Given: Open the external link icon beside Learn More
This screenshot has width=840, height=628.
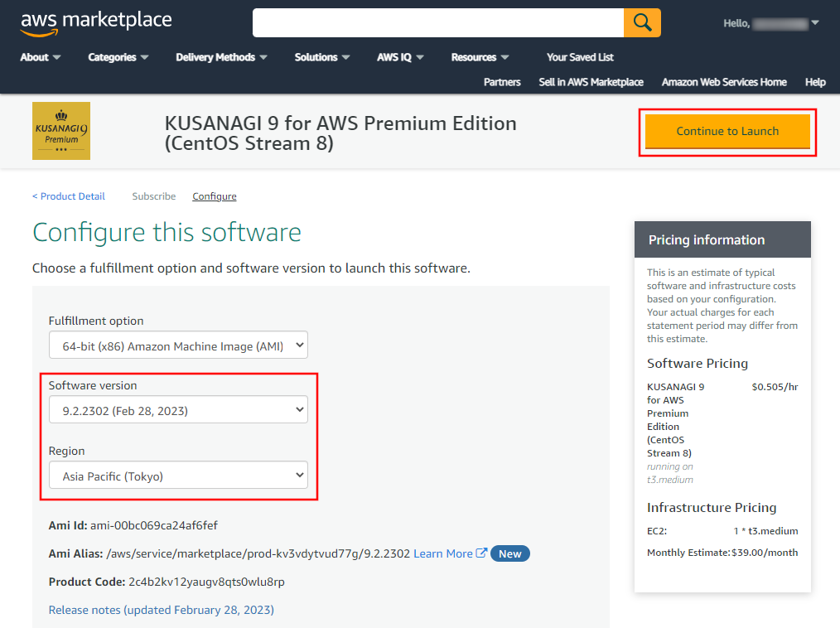Looking at the screenshot, I should point(481,553).
